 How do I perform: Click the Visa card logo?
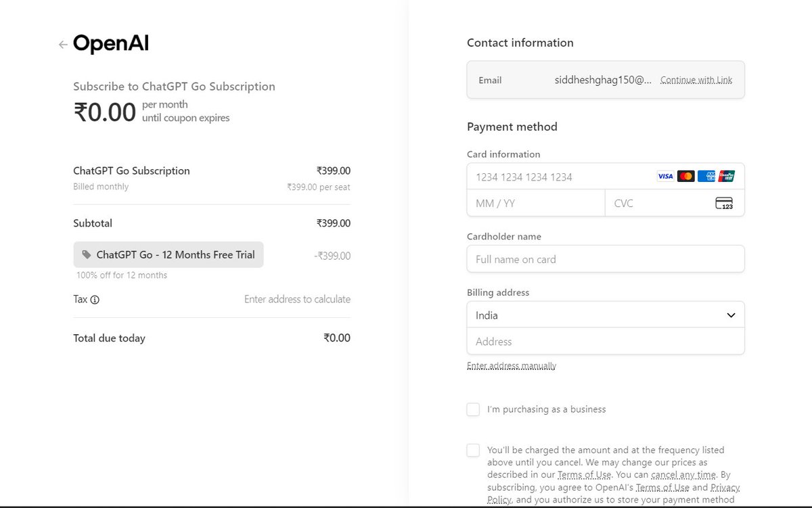pos(665,177)
